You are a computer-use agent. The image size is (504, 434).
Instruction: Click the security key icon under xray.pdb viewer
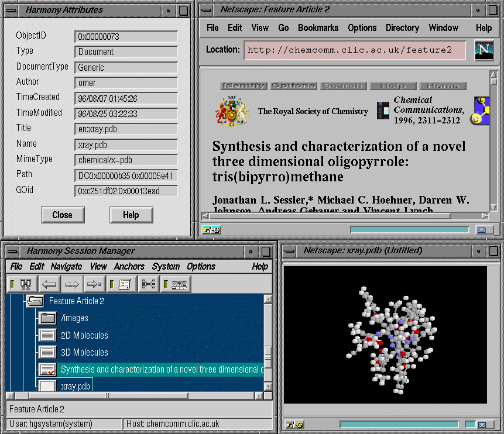click(x=294, y=425)
